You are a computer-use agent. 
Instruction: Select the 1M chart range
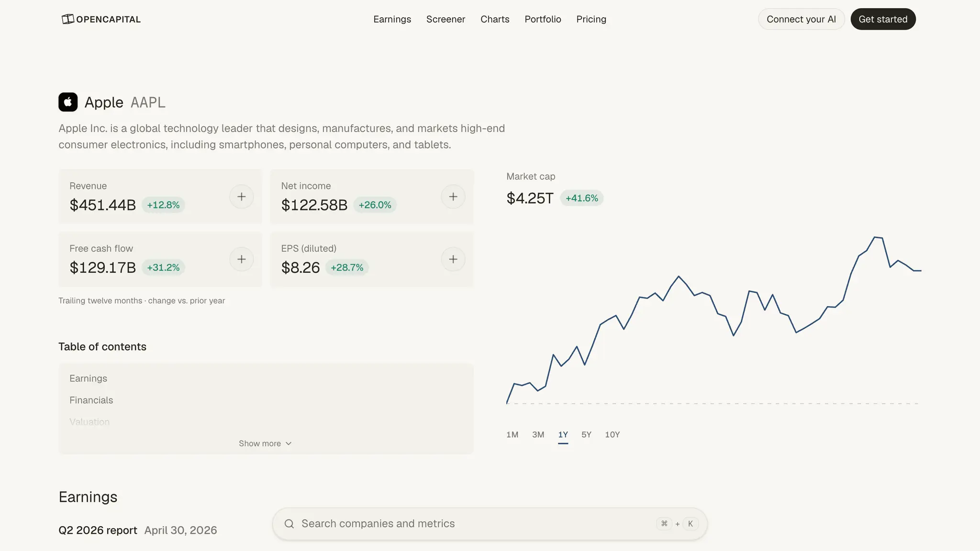click(512, 435)
